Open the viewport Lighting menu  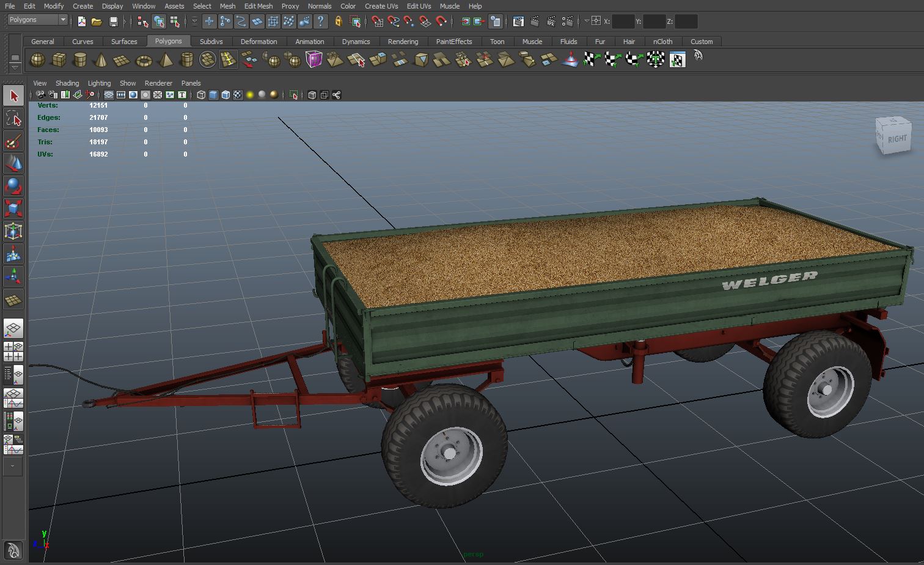[x=99, y=83]
